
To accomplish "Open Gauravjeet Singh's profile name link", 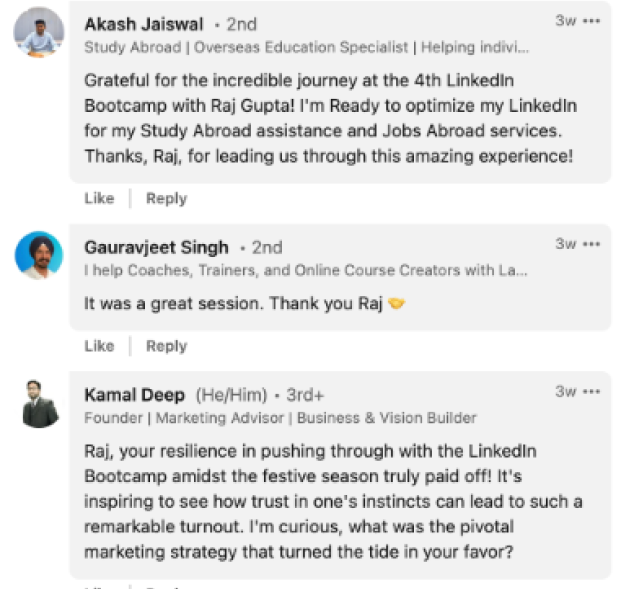I will click(x=156, y=248).
